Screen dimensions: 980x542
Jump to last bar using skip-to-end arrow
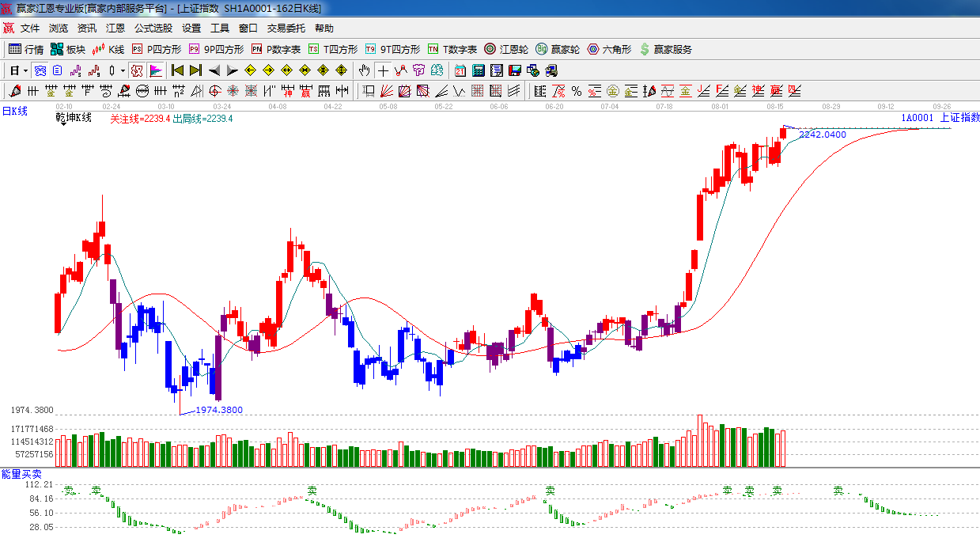click(195, 70)
